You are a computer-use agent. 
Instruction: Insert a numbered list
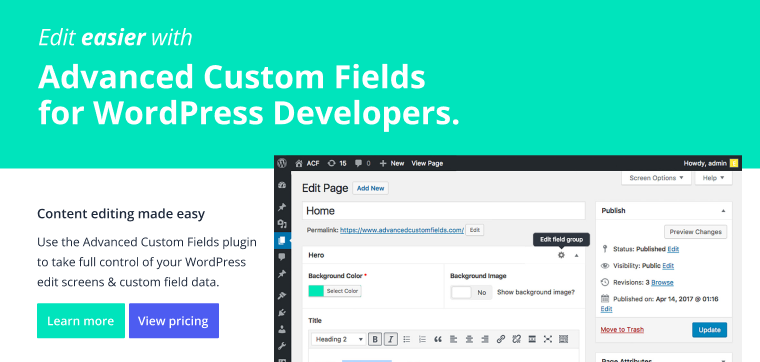pos(422,339)
